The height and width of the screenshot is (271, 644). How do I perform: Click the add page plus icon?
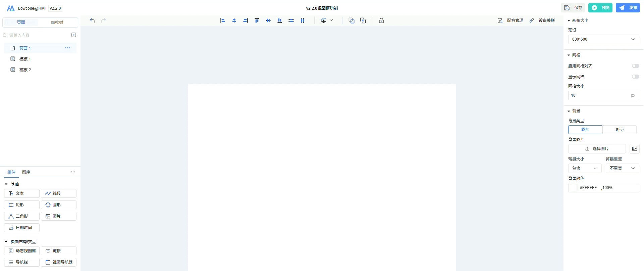click(74, 35)
